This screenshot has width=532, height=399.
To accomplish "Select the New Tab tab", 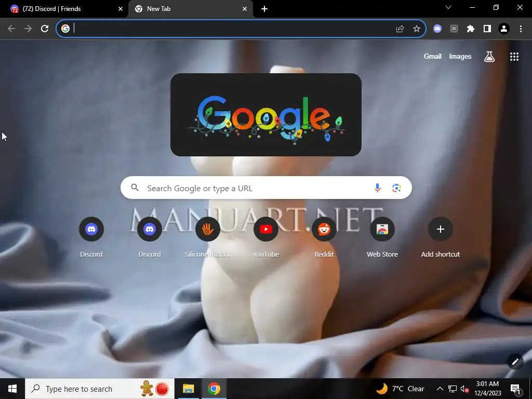I will coord(191,9).
